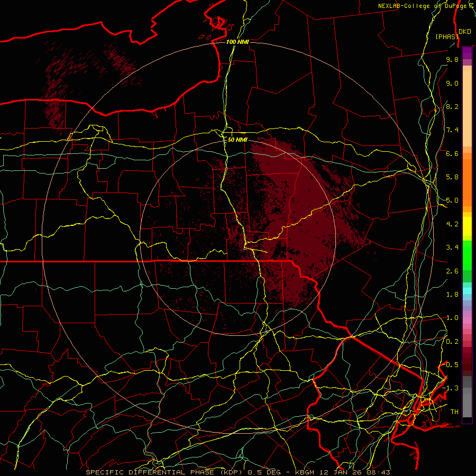Click the cyan band on the color bar
Viewport: 476px width, 476px height.
coord(467,291)
